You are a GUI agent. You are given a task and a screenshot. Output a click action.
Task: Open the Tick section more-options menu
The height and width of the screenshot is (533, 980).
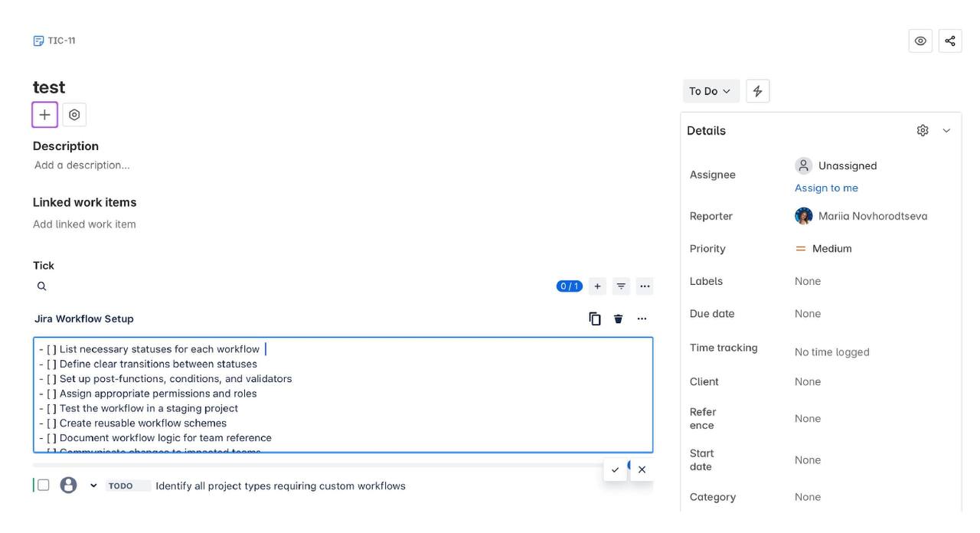click(645, 286)
